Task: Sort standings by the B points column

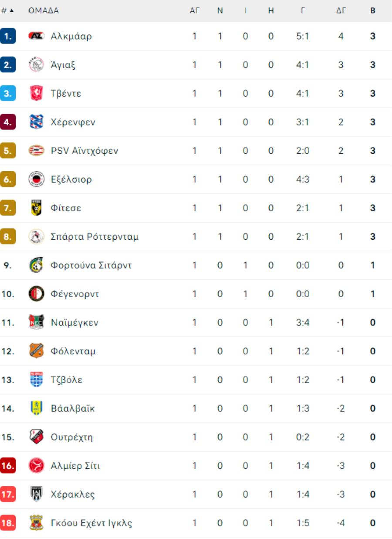Action: coord(373,10)
